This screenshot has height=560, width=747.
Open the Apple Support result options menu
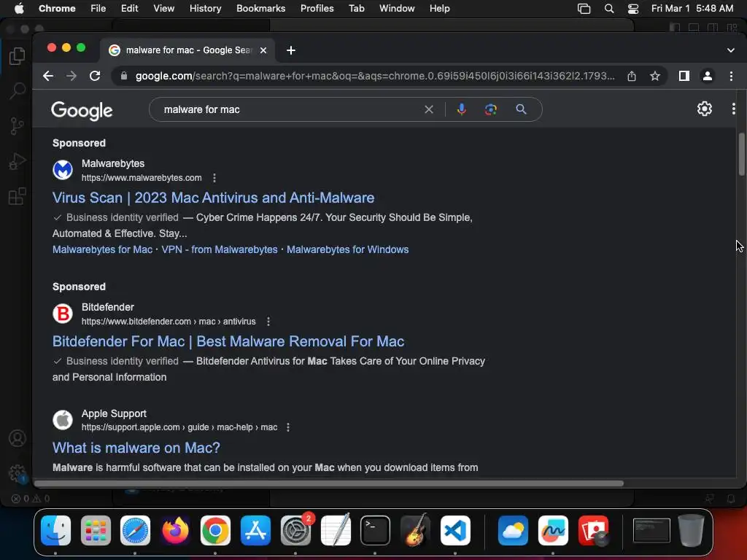(287, 427)
